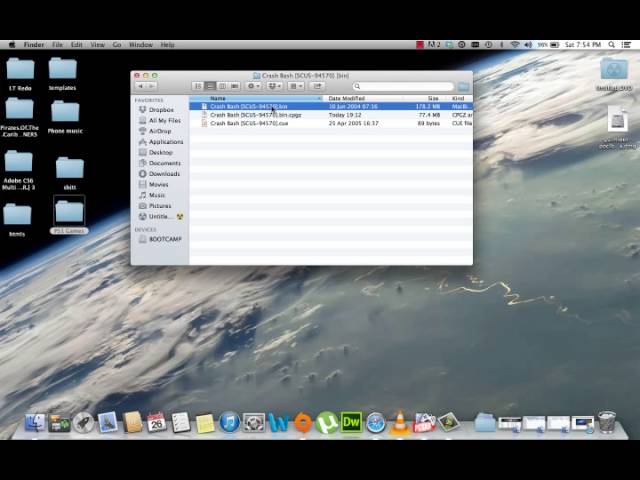Open the Help menu
This screenshot has height=480, width=640.
point(167,45)
